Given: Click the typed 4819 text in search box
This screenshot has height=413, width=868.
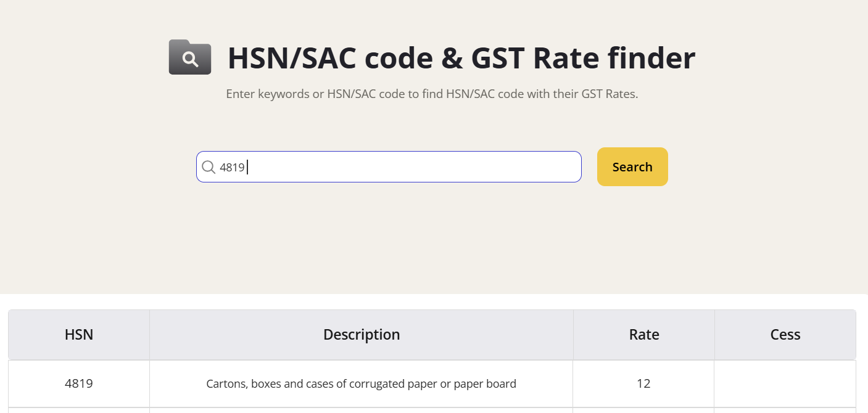Looking at the screenshot, I should click(233, 167).
